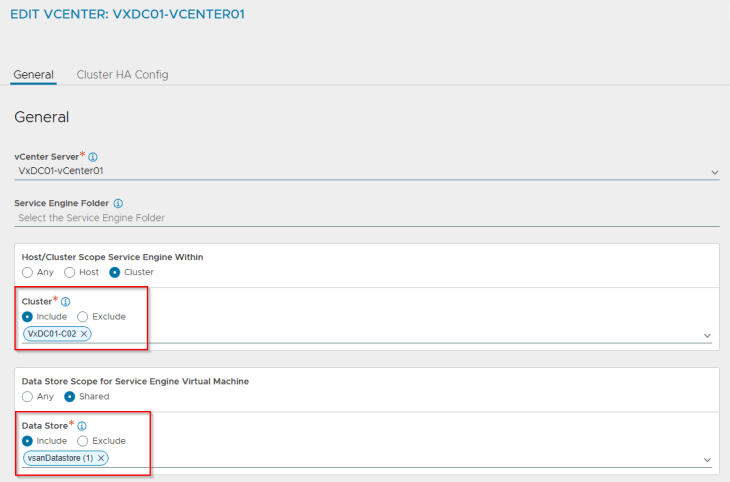
Task: Open the Data Store selection dropdown arrow
Action: pyautogui.click(x=707, y=459)
